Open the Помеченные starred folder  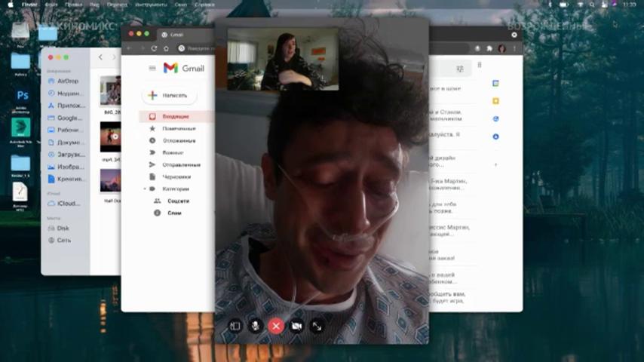pos(179,129)
